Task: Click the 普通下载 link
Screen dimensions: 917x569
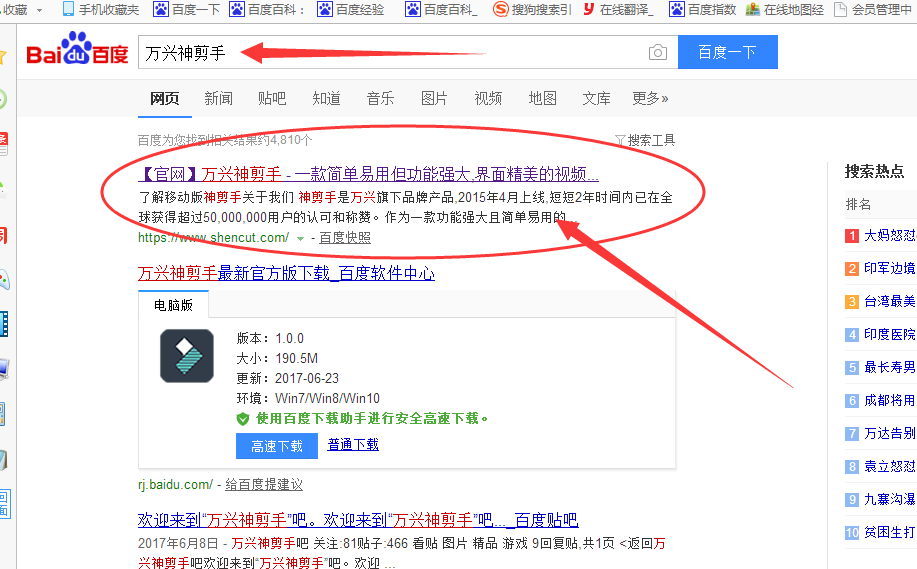Action: tap(353, 444)
